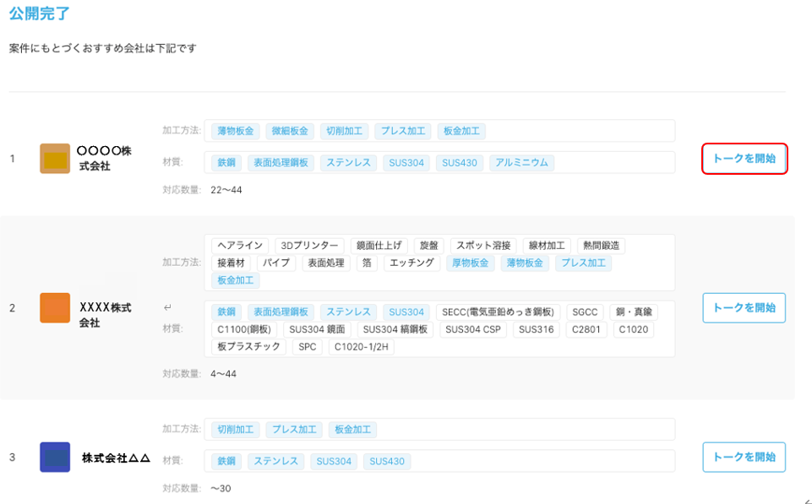This screenshot has height=504, width=812.
Task: Click the 箔 tag
Action: point(367,263)
